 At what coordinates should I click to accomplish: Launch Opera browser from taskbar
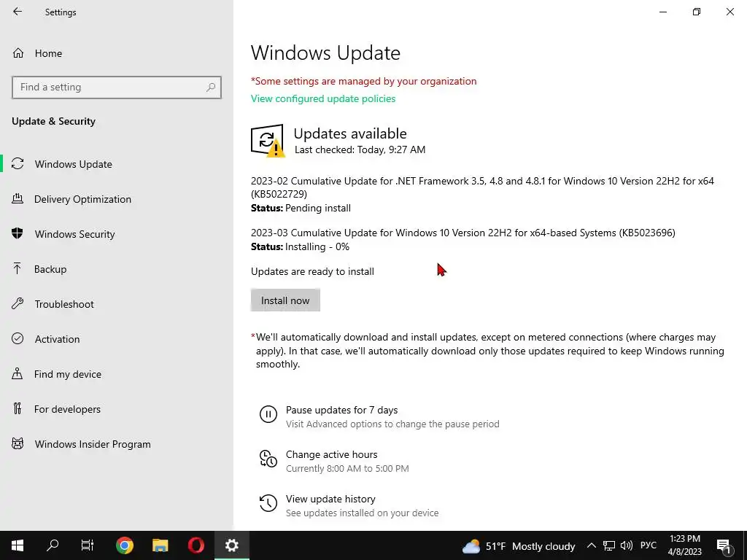(x=196, y=545)
